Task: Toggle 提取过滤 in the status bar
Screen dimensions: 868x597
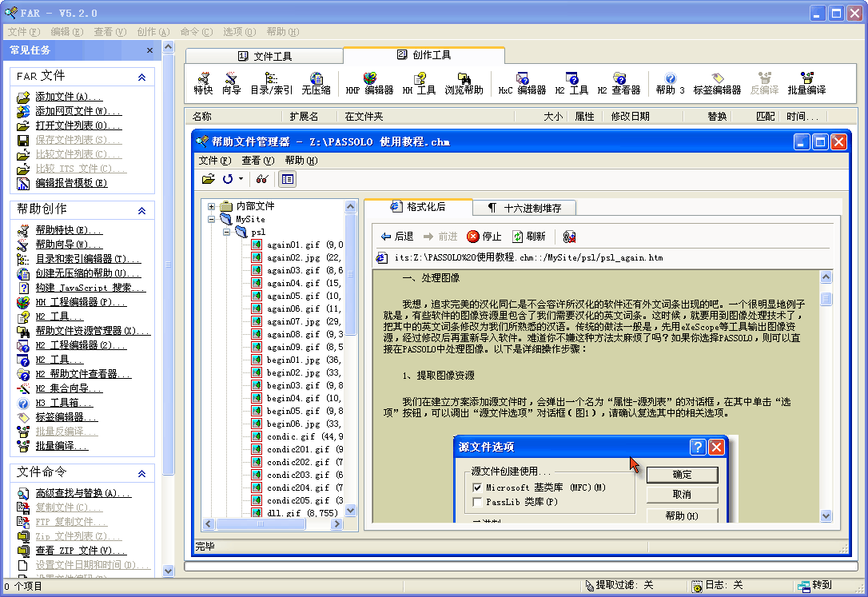Action: 619,585
